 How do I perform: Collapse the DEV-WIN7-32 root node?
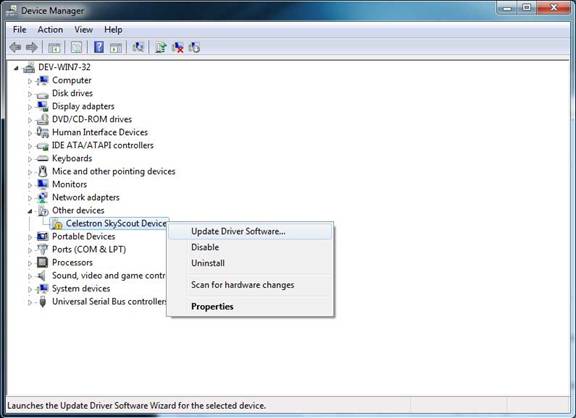(16, 68)
